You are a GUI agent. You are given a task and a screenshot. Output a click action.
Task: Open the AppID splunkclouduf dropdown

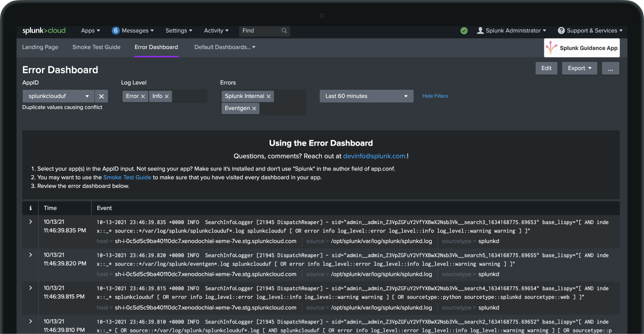point(59,96)
